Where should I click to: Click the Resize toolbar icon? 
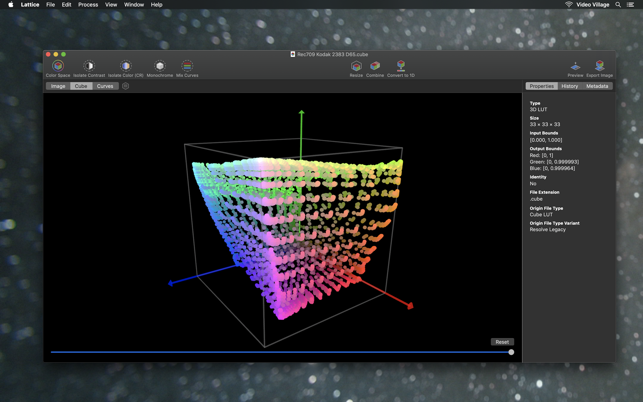coord(356,67)
